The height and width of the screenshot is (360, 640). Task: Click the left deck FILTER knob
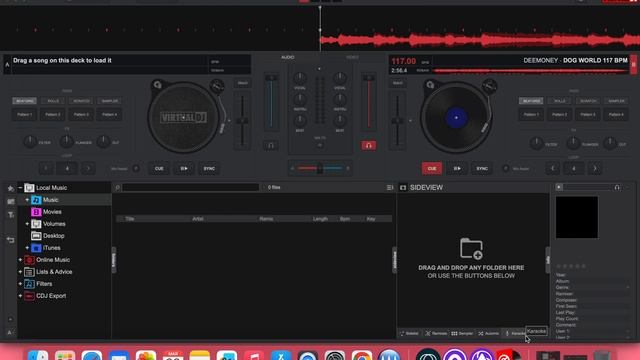click(30, 142)
